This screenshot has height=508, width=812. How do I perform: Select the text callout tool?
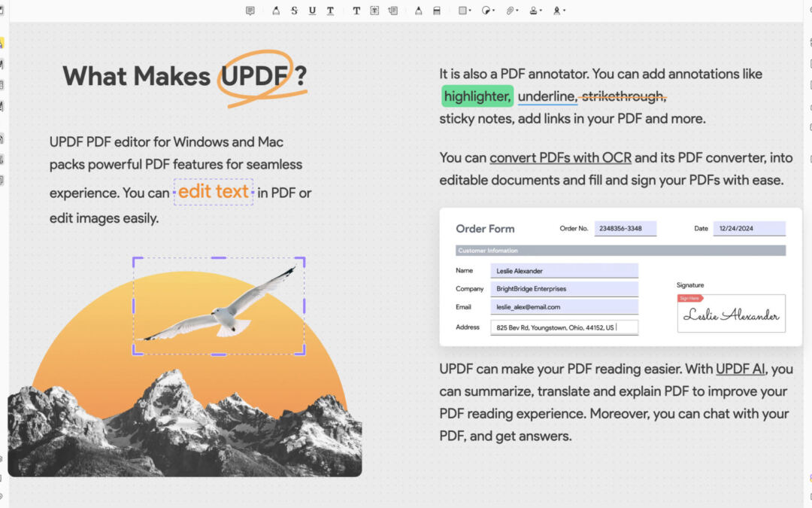[392, 11]
